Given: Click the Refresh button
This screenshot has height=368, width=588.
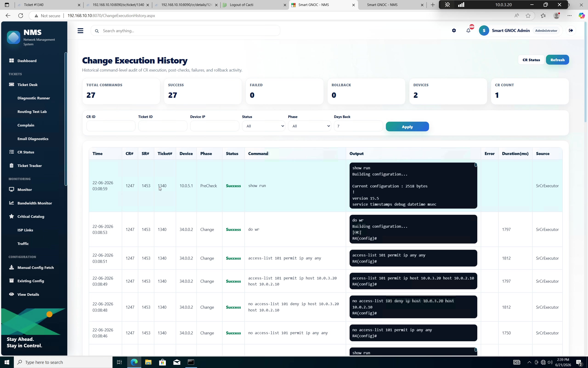Looking at the screenshot, I should click(557, 60).
